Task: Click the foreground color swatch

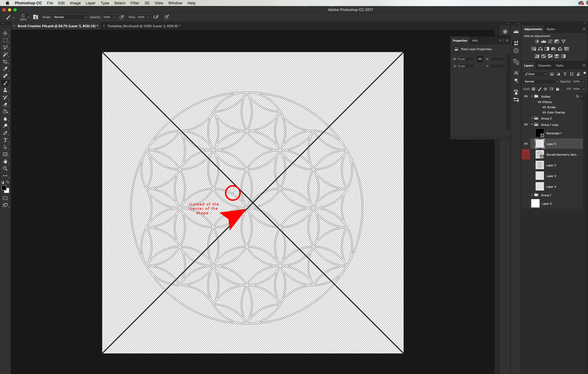Action: [4, 188]
